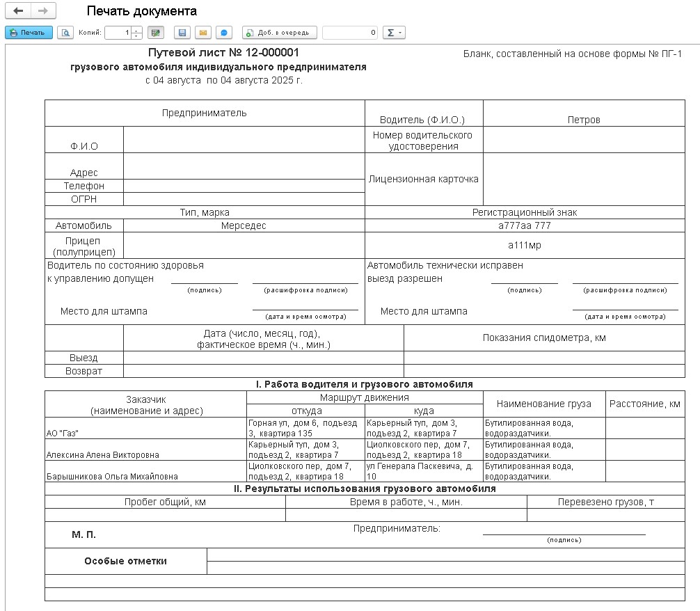Click the Копий number input field

click(x=118, y=33)
